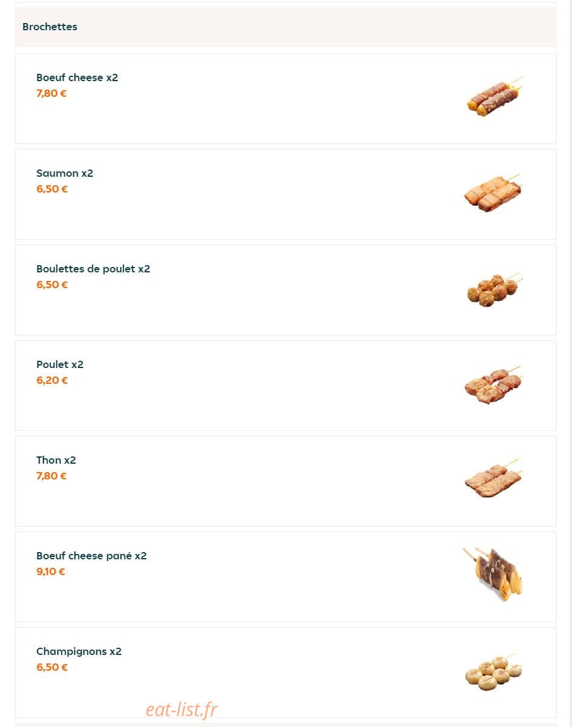The height and width of the screenshot is (727, 588).
Task: Visit the eat-list.fr watermark link
Action: [x=182, y=709]
